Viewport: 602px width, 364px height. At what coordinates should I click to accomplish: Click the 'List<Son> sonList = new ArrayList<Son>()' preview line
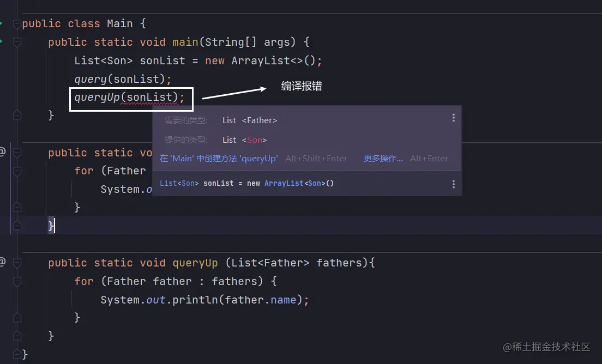246,183
